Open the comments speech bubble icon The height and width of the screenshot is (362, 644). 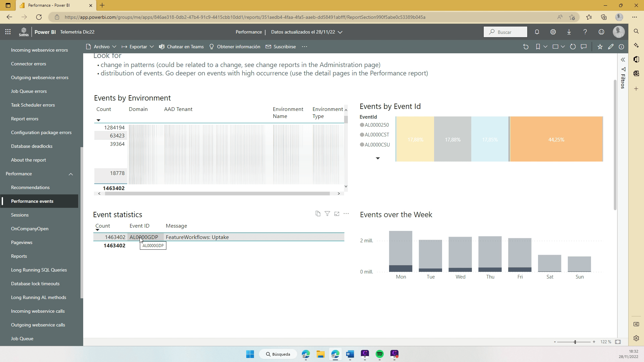584,47
